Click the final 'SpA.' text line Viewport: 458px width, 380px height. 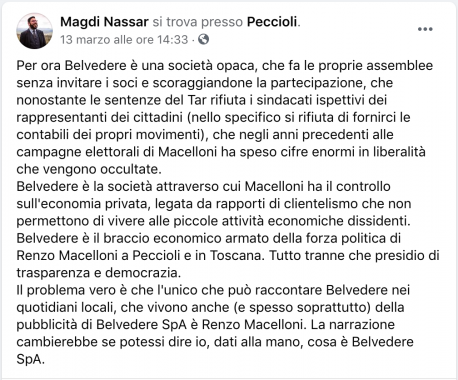click(x=30, y=360)
